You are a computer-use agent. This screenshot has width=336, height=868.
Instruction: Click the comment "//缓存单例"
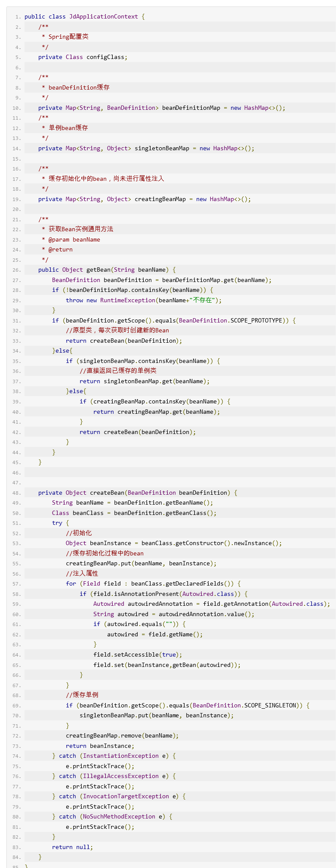82,695
